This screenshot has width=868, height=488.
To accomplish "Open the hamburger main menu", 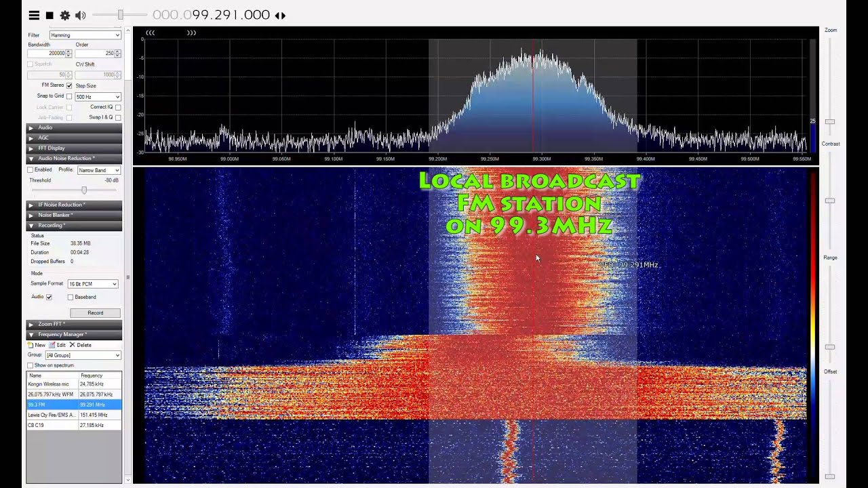I will coord(34,15).
